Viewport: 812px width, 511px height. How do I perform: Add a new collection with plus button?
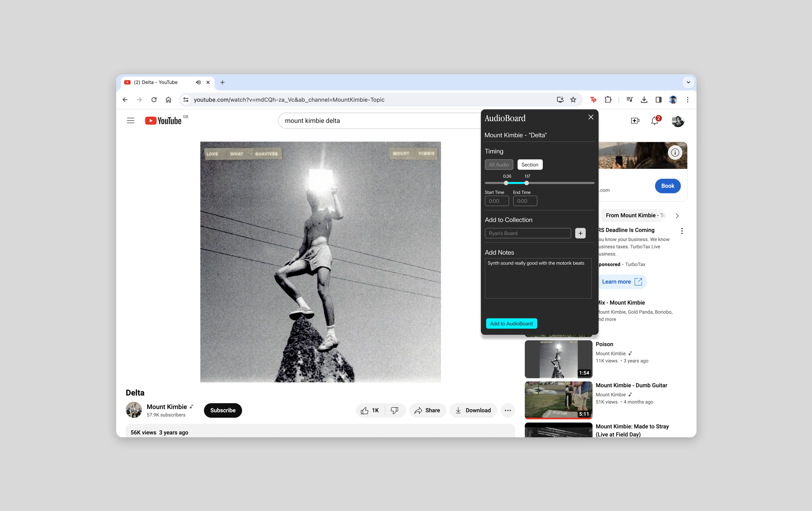click(x=580, y=233)
